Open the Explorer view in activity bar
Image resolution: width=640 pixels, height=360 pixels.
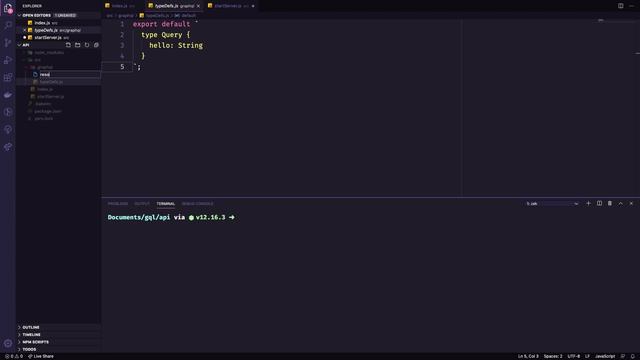(8, 8)
